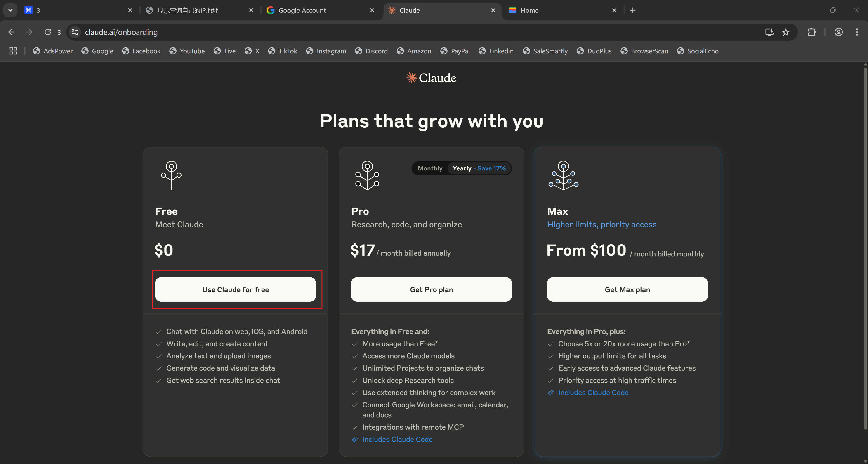Open the YouTube bookmark

[187, 51]
